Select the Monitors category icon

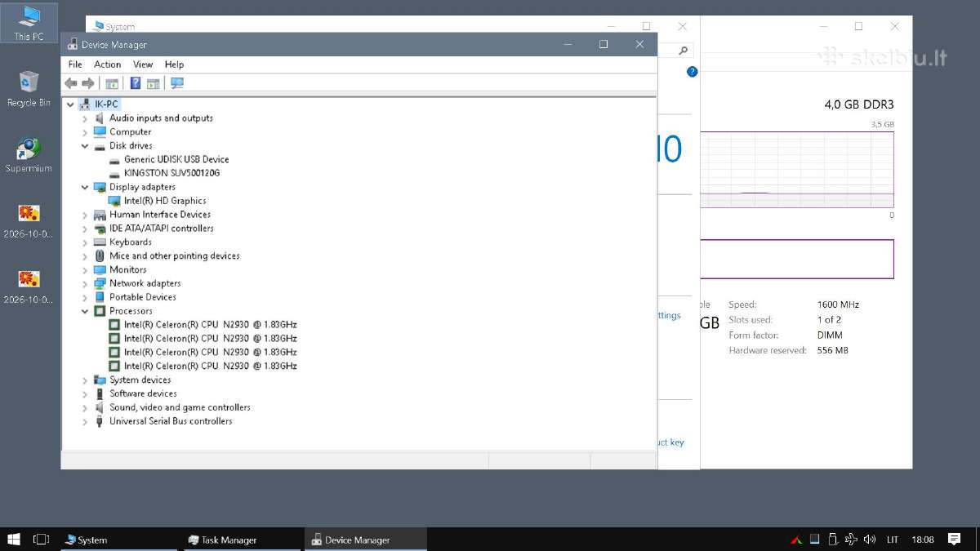(x=100, y=269)
